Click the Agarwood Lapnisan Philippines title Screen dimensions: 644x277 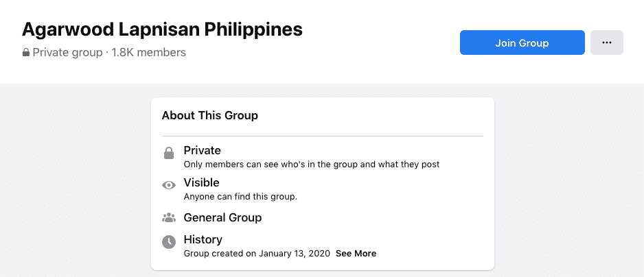(x=162, y=29)
